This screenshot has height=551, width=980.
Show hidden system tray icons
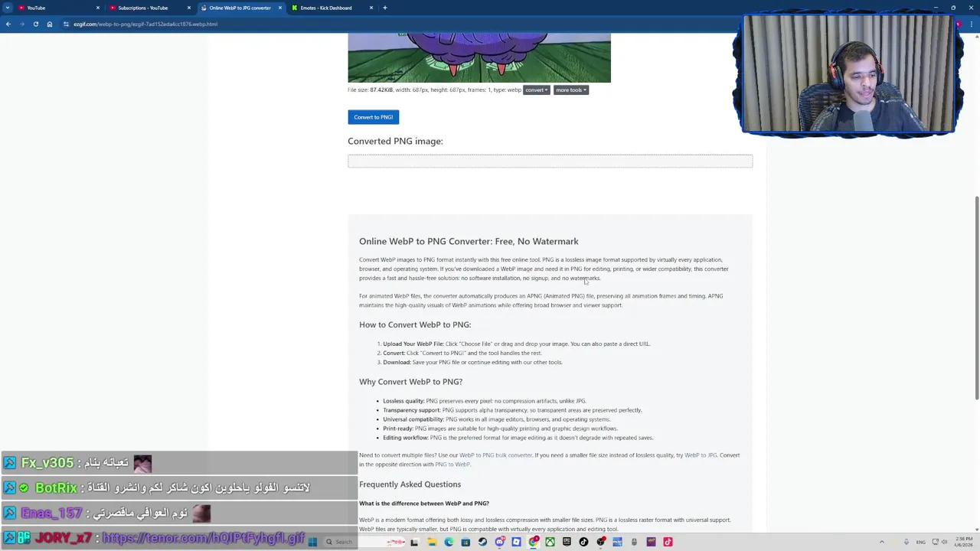(882, 542)
